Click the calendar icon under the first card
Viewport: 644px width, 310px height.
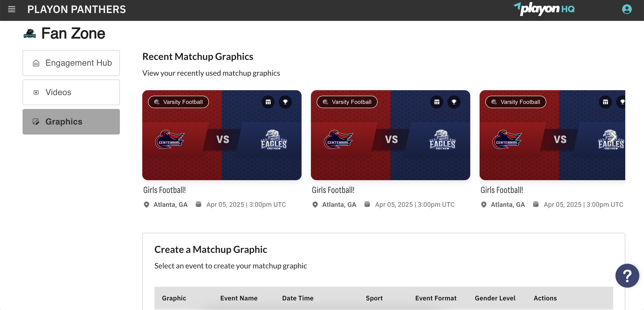pyautogui.click(x=198, y=204)
